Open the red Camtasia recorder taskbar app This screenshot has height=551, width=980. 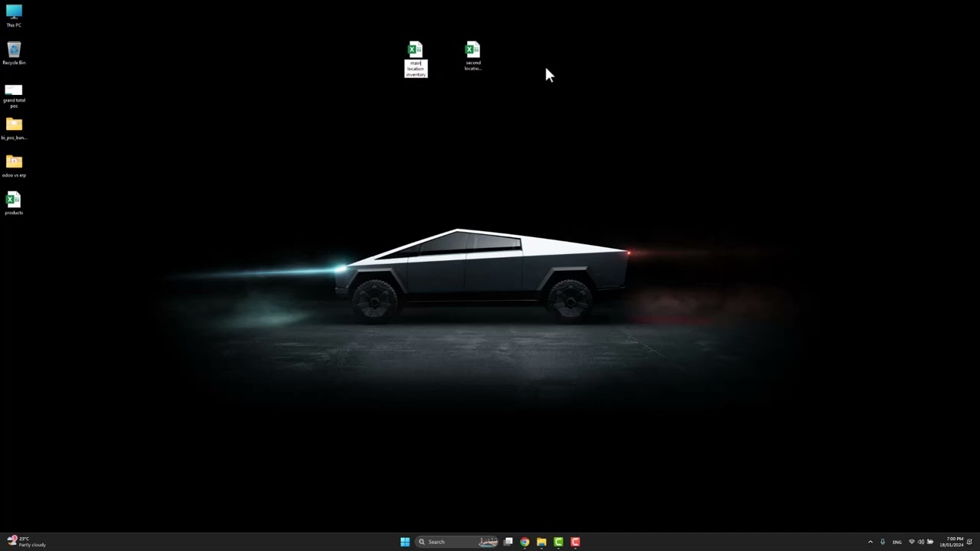pyautogui.click(x=575, y=542)
